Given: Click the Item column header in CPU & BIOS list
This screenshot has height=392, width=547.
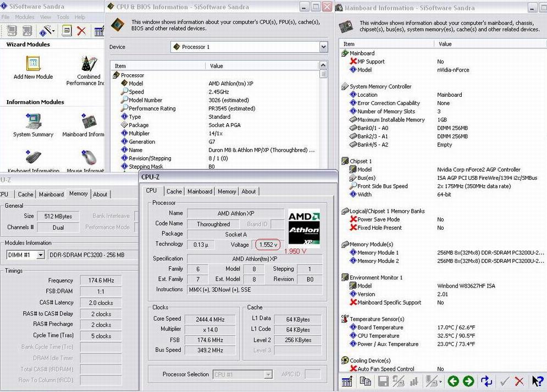Looking at the screenshot, I should 158,65.
